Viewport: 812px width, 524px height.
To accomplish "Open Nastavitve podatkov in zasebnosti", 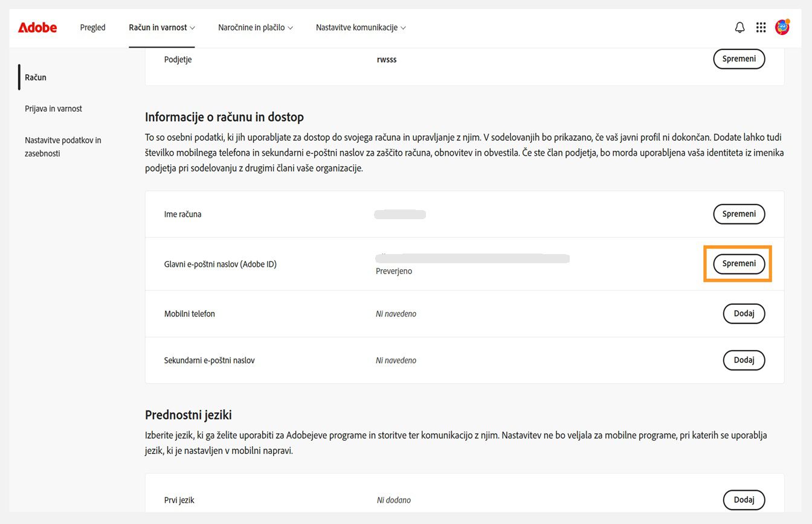I will (62, 146).
